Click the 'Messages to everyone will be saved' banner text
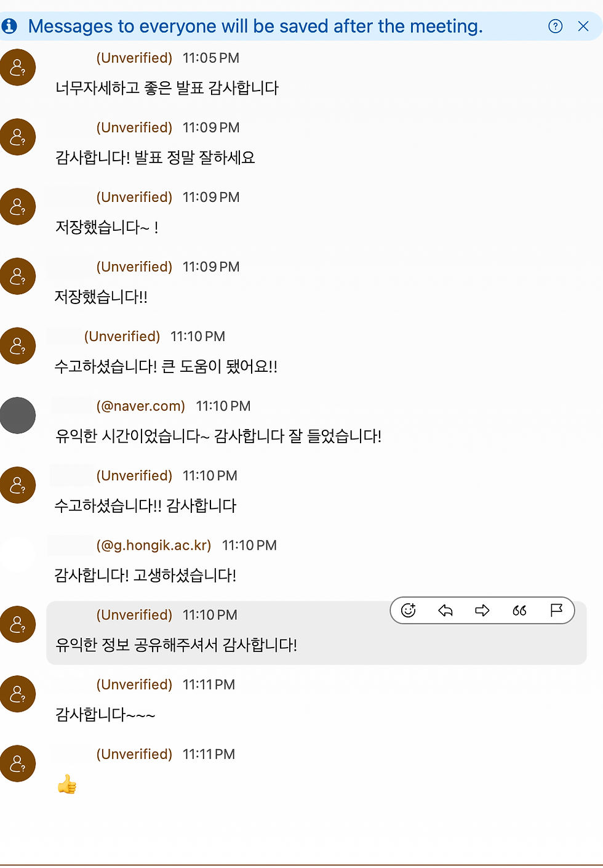Screen dimensions: 603x868 point(255,26)
